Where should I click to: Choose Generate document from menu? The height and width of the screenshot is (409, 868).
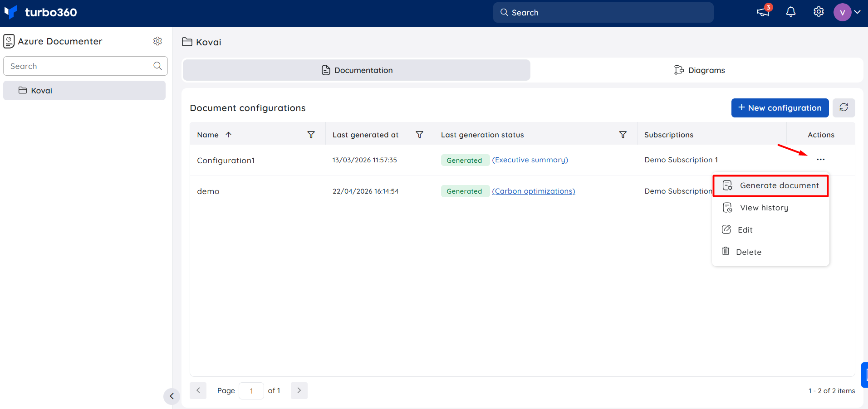[x=770, y=185]
